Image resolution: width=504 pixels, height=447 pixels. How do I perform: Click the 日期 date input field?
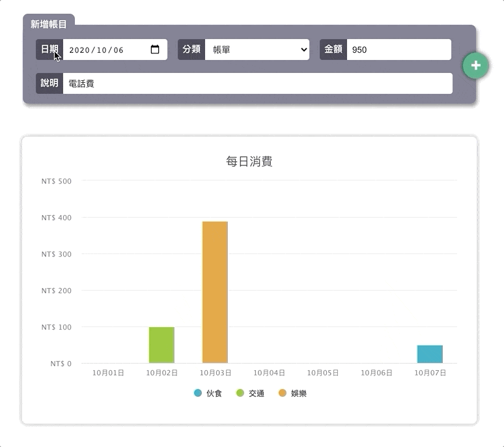coord(115,50)
